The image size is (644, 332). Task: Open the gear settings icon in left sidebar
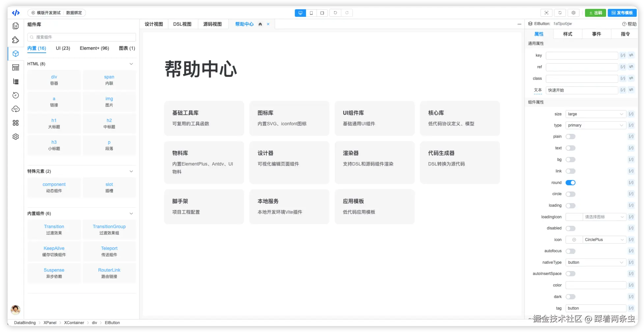[15, 137]
